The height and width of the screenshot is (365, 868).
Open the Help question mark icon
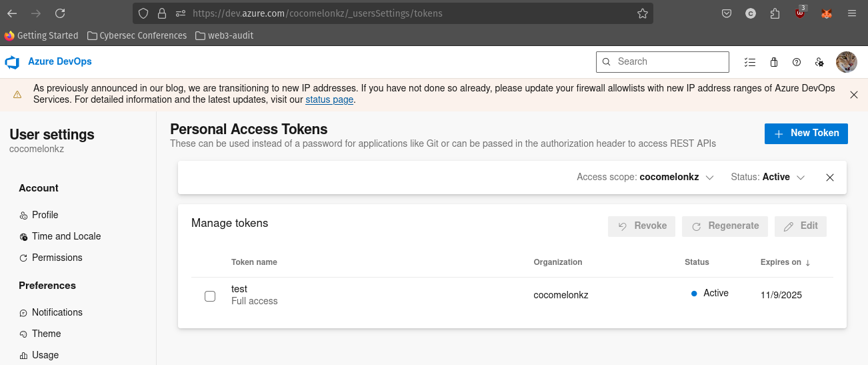click(x=796, y=62)
